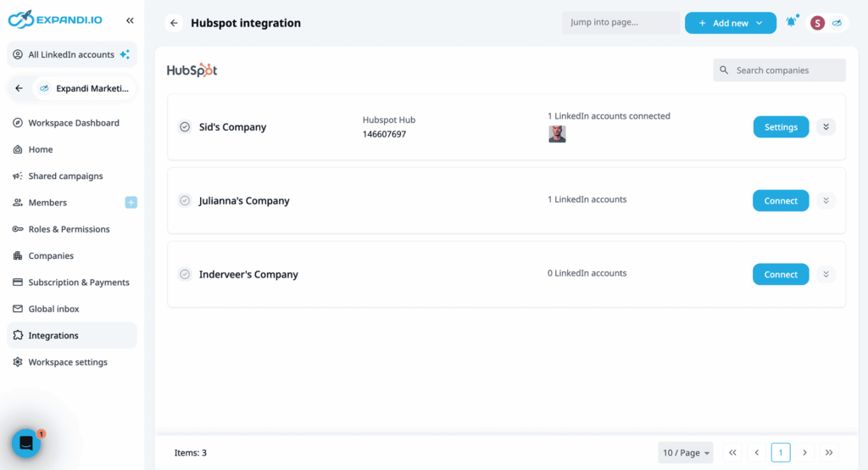The width and height of the screenshot is (868, 470).
Task: Click 'Items: 3' label
Action: coord(191,452)
